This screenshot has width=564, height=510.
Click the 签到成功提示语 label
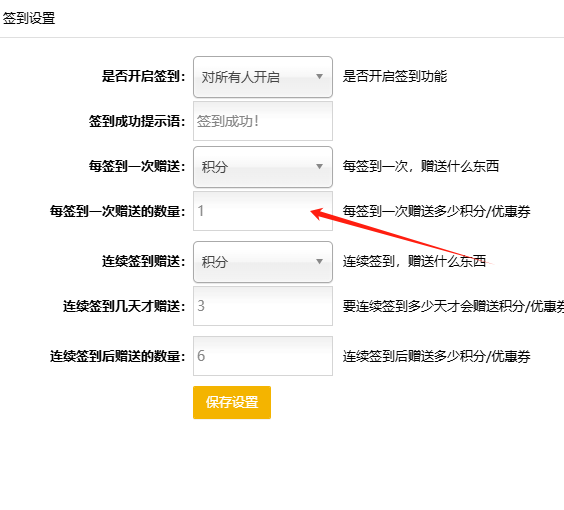pyautogui.click(x=137, y=121)
